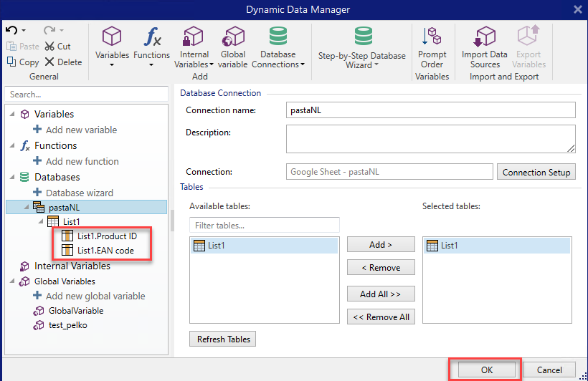Click the Global variable toolbar icon
The width and height of the screenshot is (588, 381).
(234, 37)
